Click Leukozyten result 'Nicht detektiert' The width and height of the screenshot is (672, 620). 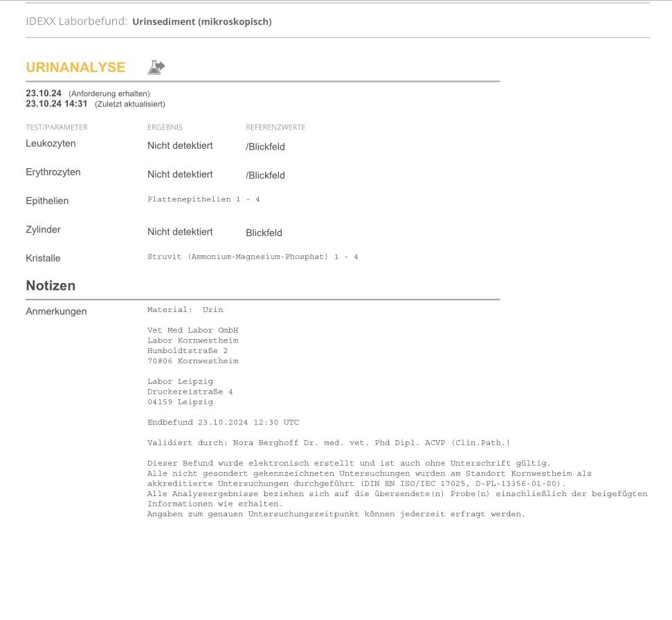pyautogui.click(x=180, y=146)
